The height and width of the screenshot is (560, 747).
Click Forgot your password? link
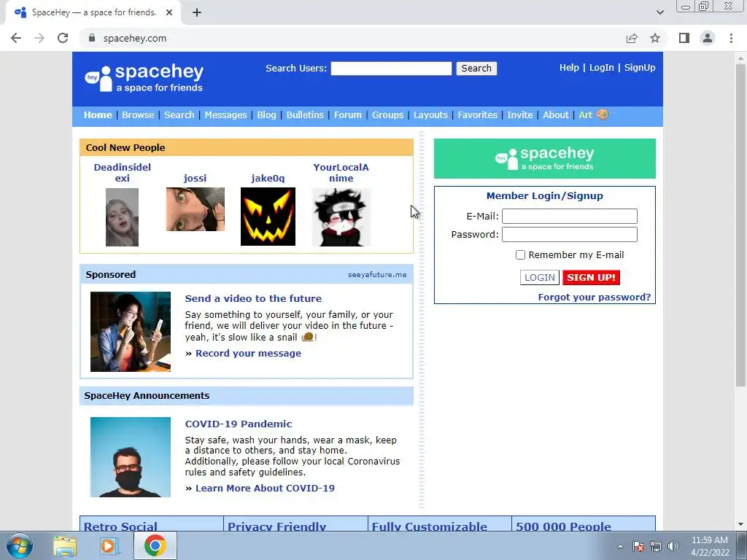pyautogui.click(x=594, y=297)
